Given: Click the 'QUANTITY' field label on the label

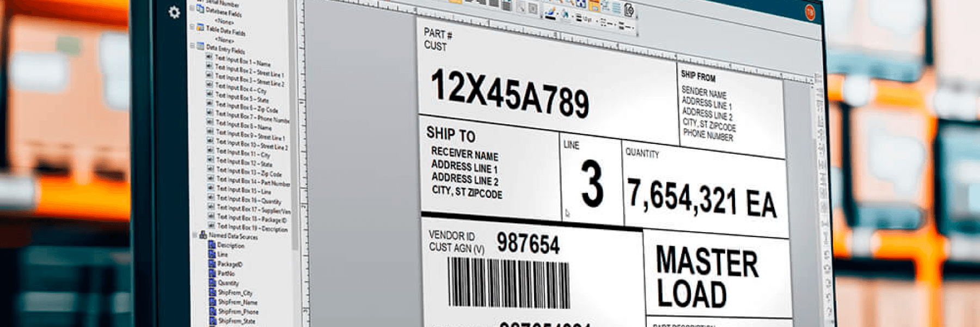Looking at the screenshot, I should point(642,154).
